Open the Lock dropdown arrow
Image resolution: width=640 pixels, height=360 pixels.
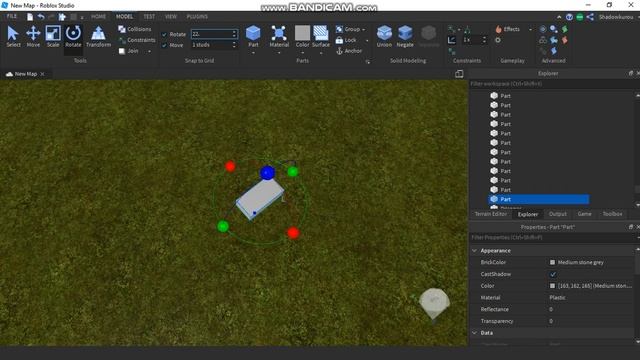[x=367, y=40]
